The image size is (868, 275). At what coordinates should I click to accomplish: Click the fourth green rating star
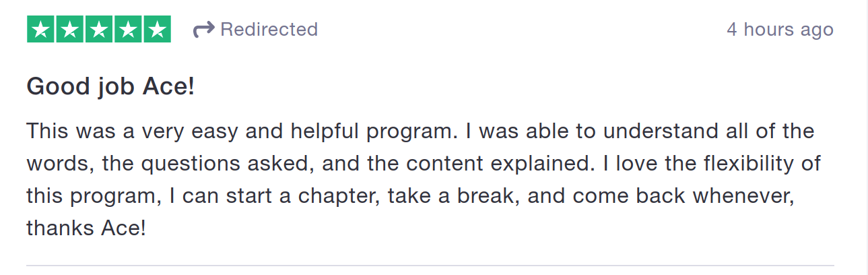128,29
